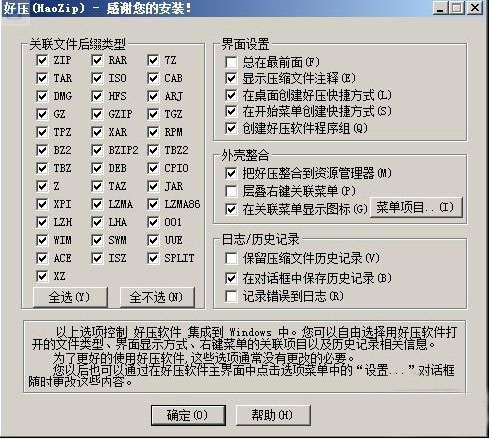489x439 pixels.
Task: Toggle the HFS checkbox
Action: coord(97,96)
